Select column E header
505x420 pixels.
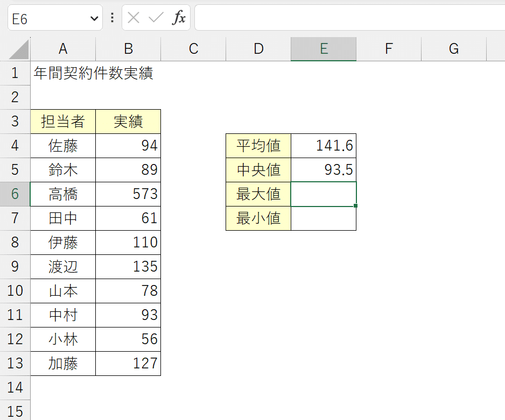324,49
